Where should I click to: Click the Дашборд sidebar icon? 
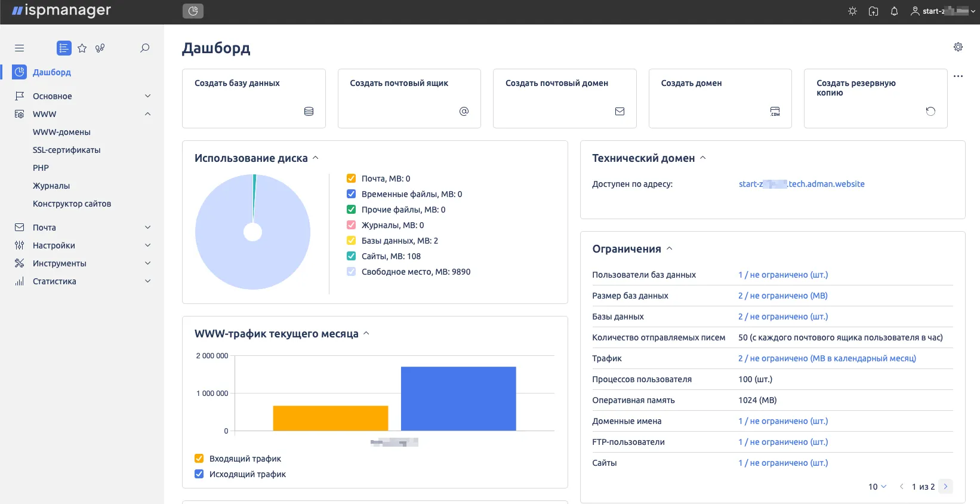(19, 72)
